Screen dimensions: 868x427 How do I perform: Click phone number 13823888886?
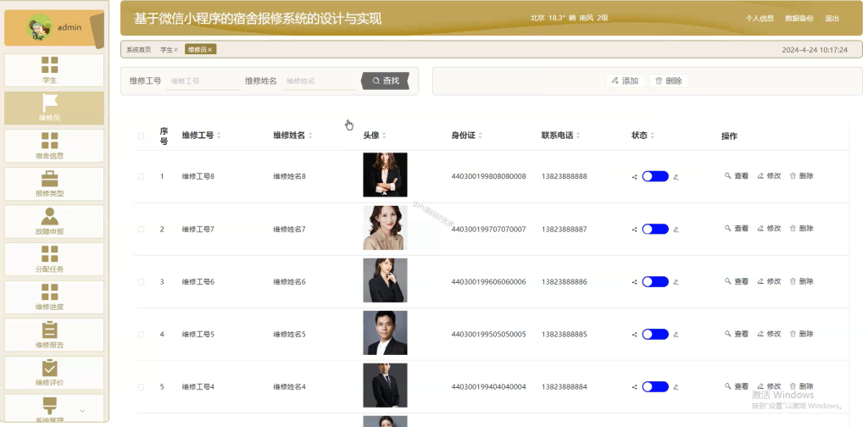(x=564, y=281)
